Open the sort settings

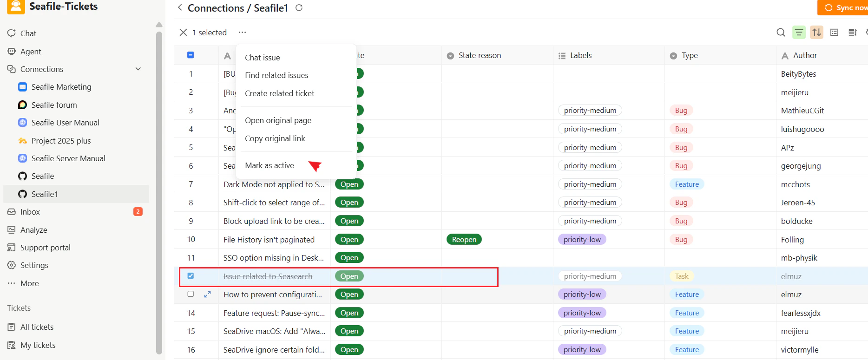click(x=816, y=32)
